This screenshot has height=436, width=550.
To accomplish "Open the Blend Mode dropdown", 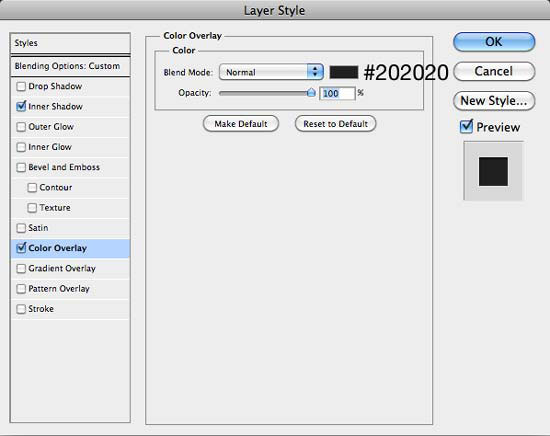I will point(271,72).
